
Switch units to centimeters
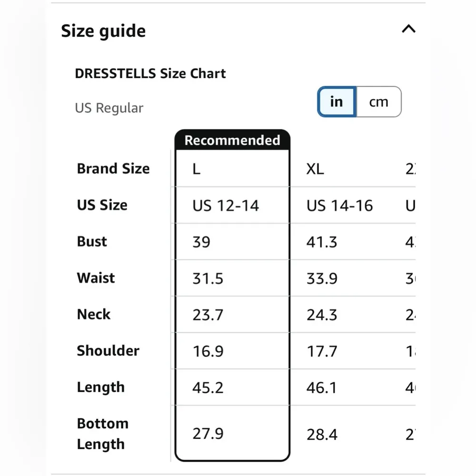click(x=379, y=101)
